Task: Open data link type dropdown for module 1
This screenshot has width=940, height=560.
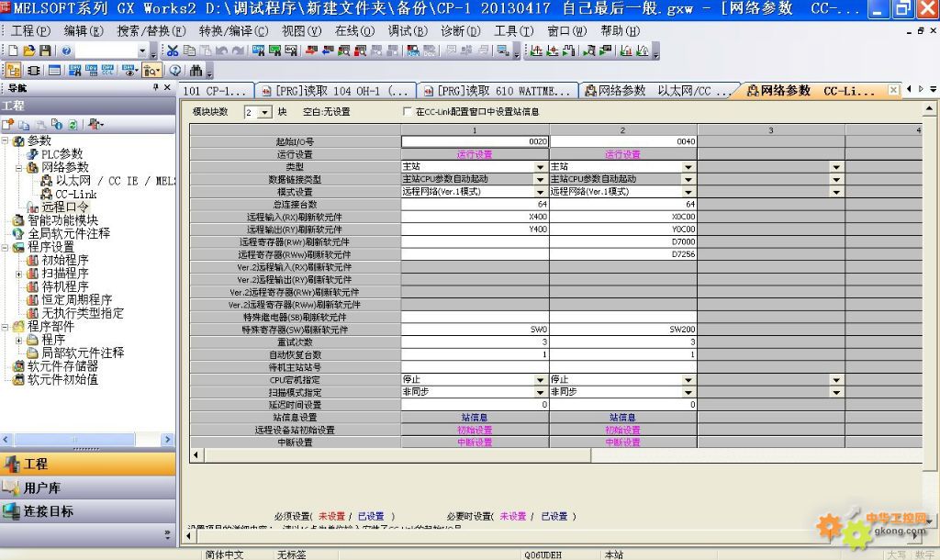Action: click(540, 179)
